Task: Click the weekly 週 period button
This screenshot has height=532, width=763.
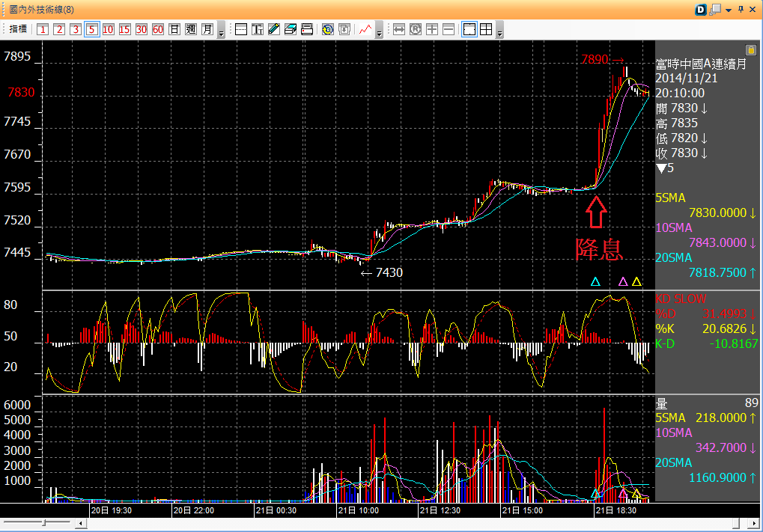Action: click(x=190, y=30)
